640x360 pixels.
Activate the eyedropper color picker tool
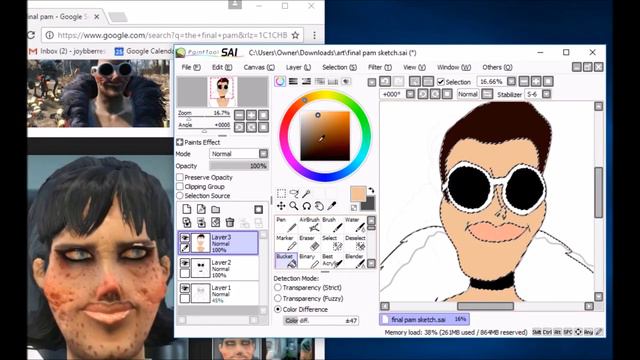pos(332,206)
